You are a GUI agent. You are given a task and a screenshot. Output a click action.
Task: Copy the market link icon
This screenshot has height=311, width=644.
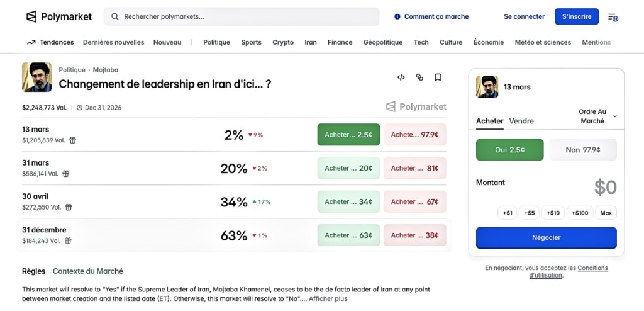(419, 77)
